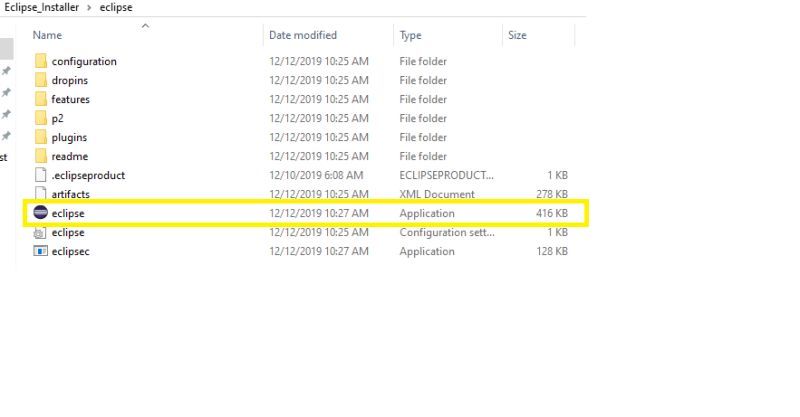Click the 12/10/2019 6:08 AM date cell
Screen dimensions: 800x417
click(x=316, y=175)
